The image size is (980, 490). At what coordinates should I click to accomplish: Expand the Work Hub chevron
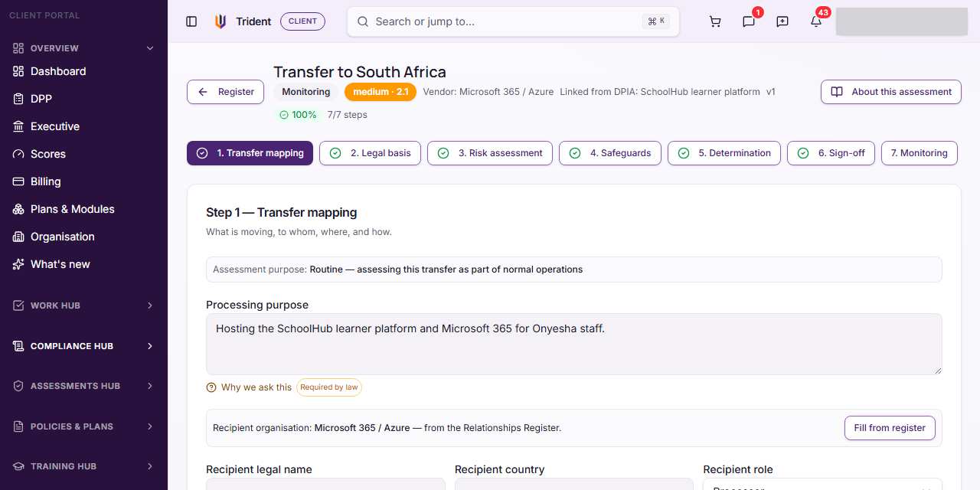[150, 305]
